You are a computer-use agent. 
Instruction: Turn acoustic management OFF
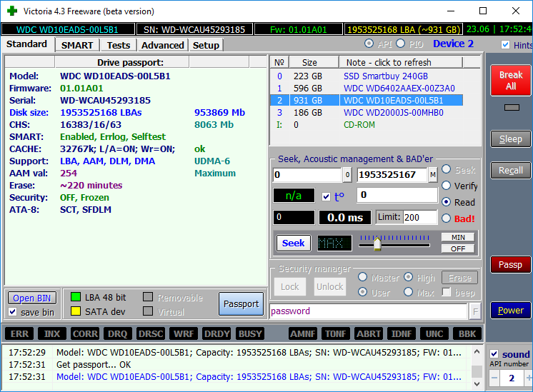pos(458,248)
